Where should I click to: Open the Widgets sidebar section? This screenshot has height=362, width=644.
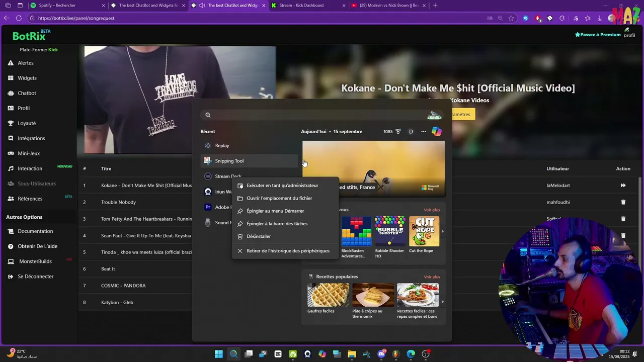tap(27, 78)
